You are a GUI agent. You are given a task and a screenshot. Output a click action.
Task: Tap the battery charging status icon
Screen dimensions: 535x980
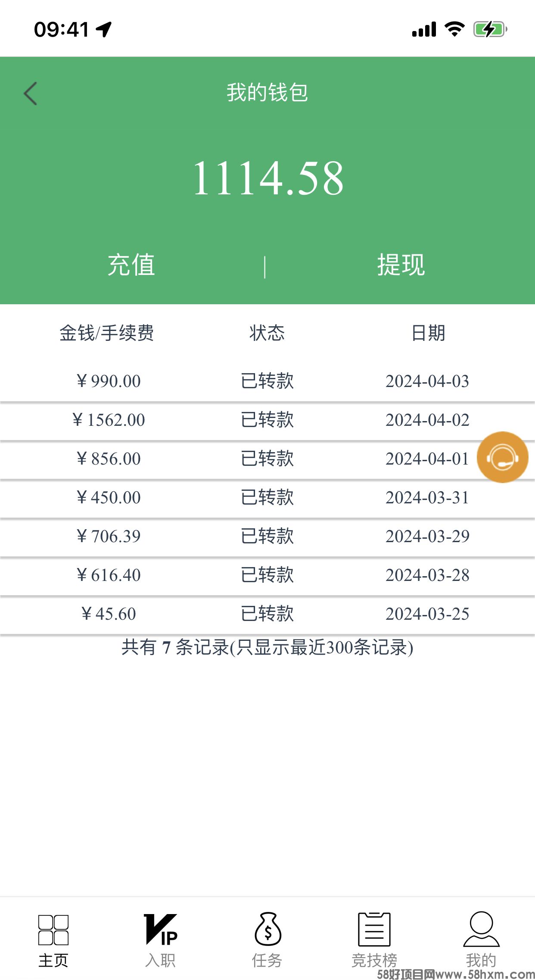[490, 29]
